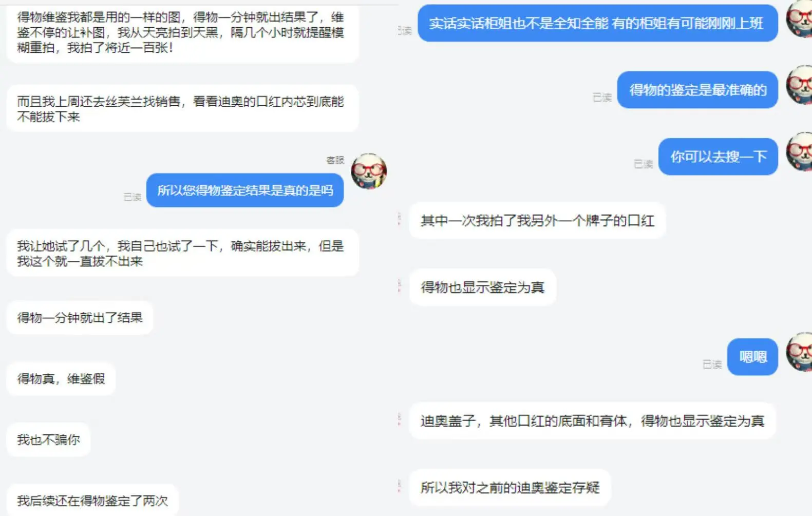Click the message 我也不骗你
Image resolution: width=812 pixels, height=516 pixels.
coord(48,440)
